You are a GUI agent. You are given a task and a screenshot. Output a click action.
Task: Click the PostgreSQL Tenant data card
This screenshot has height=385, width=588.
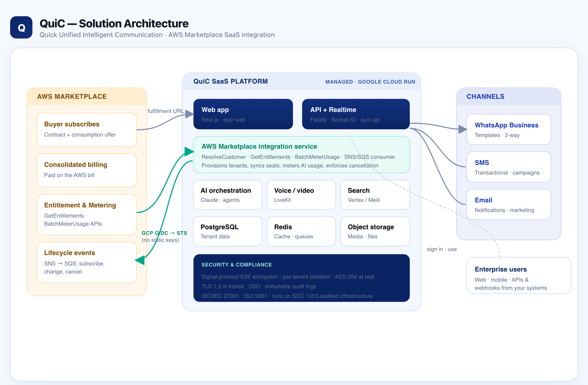pos(228,231)
